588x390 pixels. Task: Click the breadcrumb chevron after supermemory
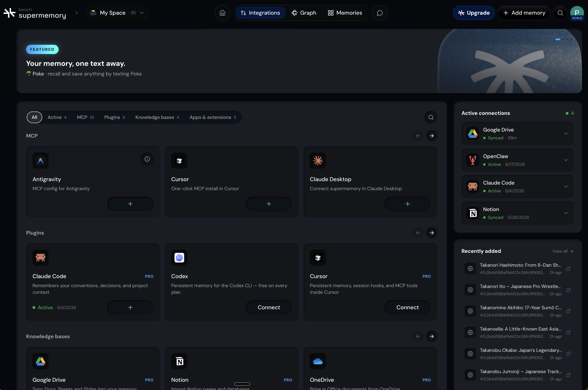coord(77,13)
